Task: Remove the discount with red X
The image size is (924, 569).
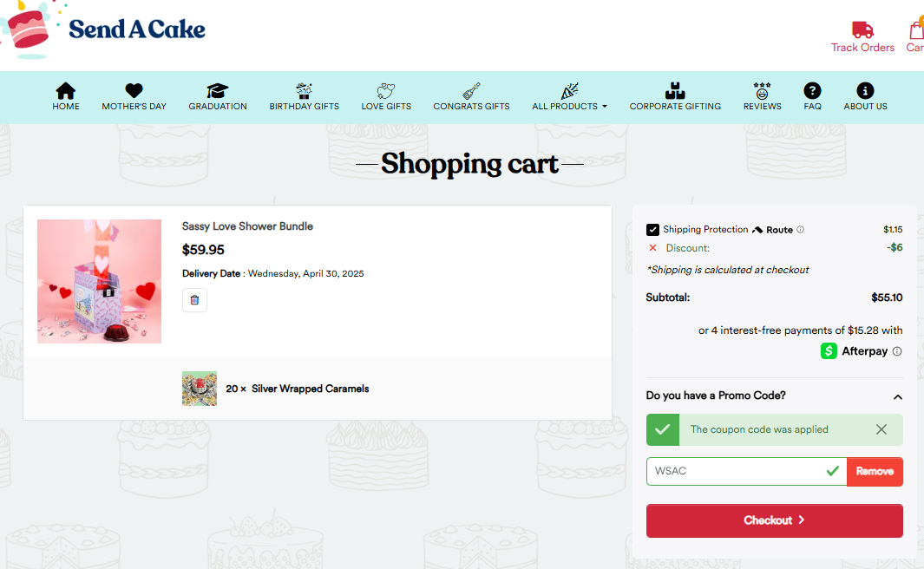Action: pos(652,248)
